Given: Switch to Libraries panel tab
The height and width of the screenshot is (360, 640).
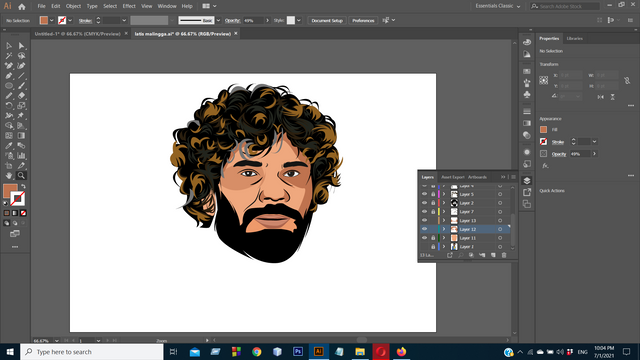Looking at the screenshot, I should [575, 38].
